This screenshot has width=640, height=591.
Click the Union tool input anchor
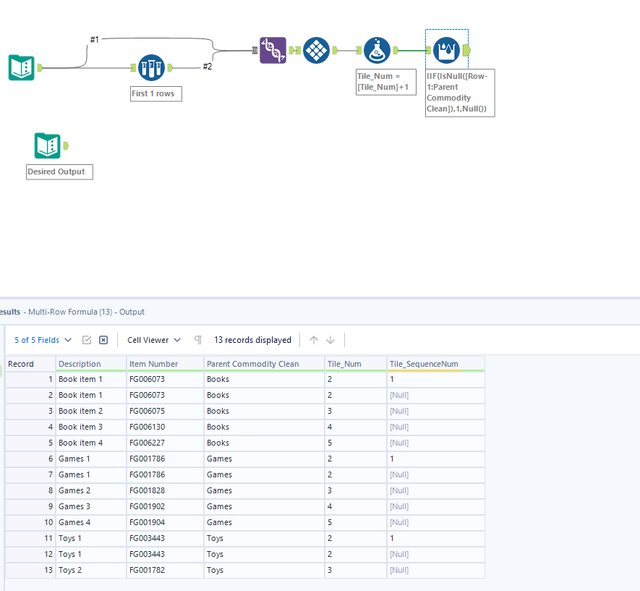255,50
